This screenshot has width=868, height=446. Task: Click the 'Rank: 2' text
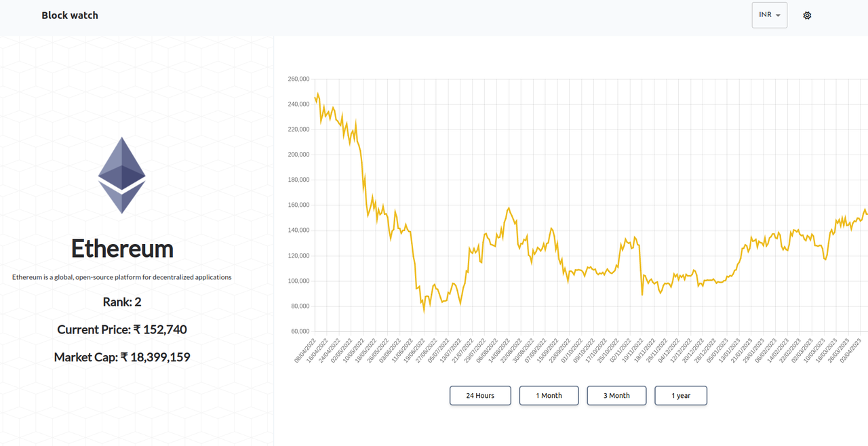tap(122, 302)
